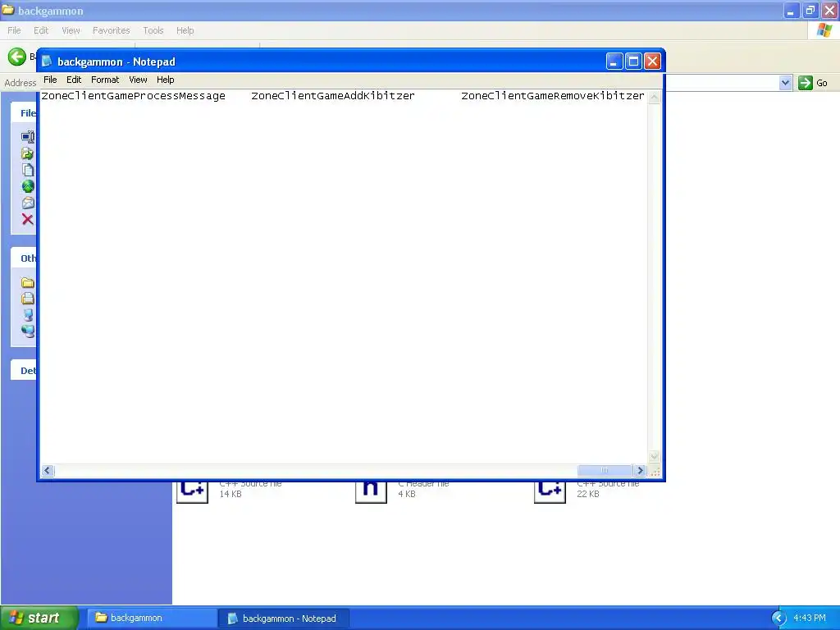840x630 pixels.
Task: Click the 14 KB file size label
Action: pos(231,494)
